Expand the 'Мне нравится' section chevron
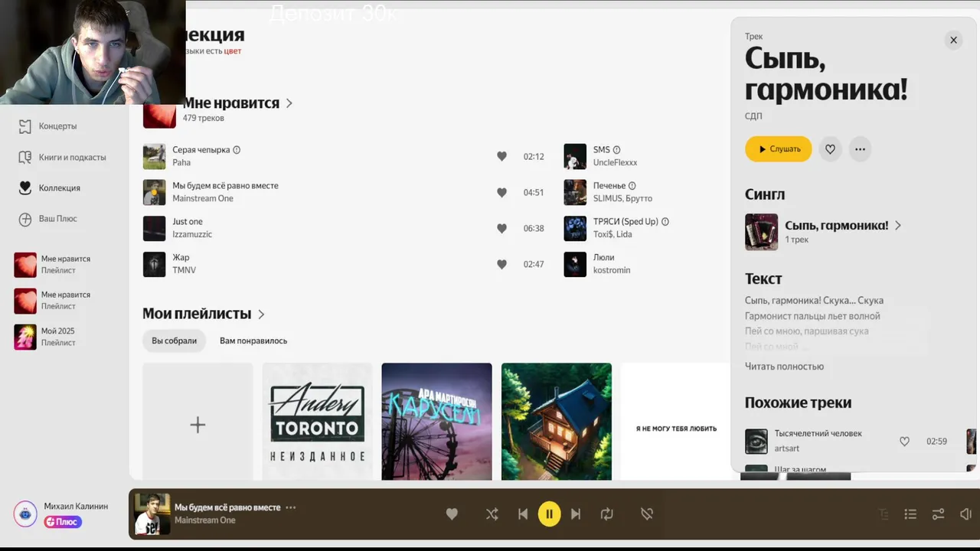 [289, 103]
